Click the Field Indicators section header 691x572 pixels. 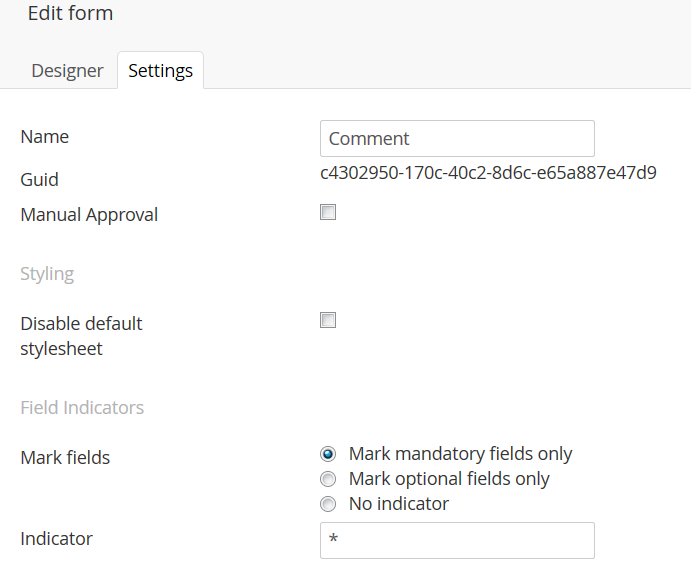(x=82, y=408)
